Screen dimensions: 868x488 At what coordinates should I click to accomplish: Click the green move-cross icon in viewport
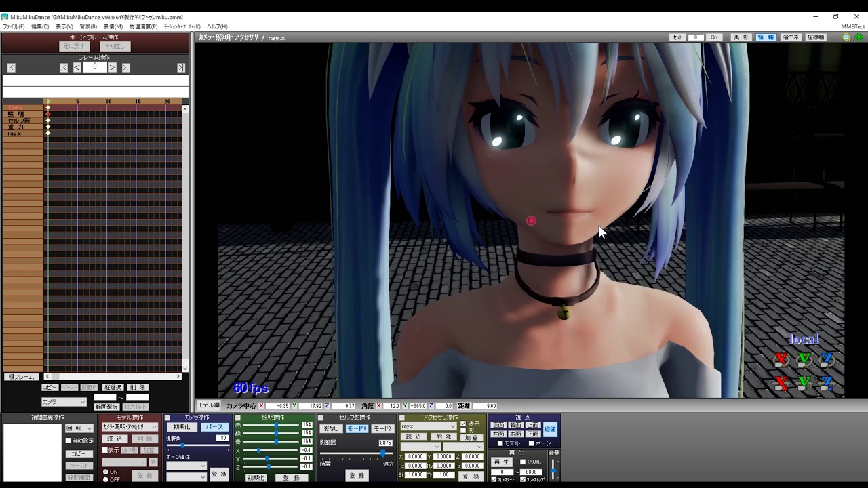(859, 37)
